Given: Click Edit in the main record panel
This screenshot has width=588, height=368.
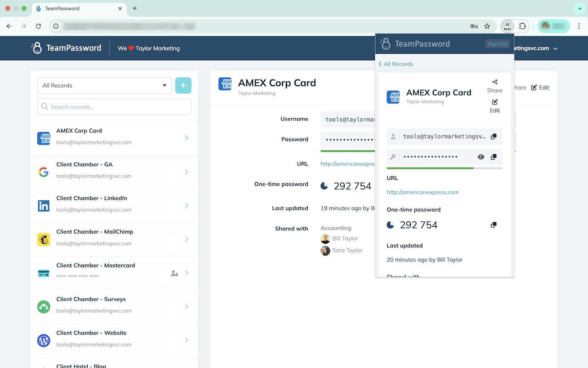Looking at the screenshot, I should point(540,87).
